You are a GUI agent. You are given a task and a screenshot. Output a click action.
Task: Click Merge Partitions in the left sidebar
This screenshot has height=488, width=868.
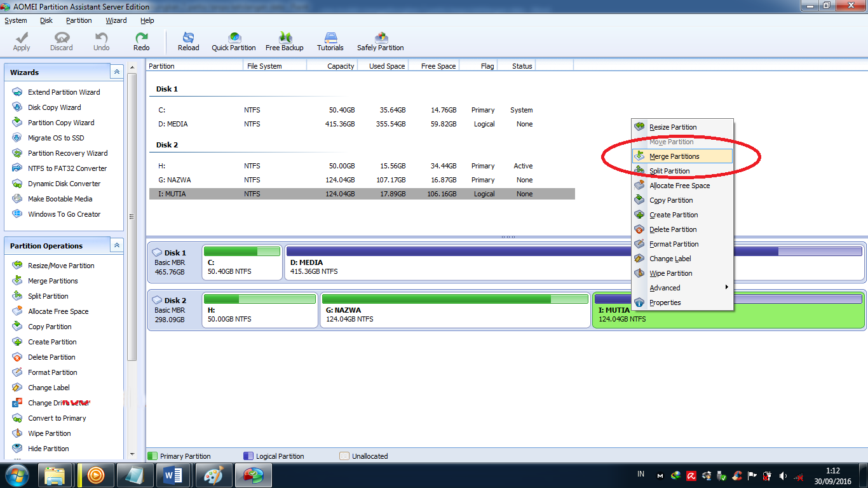tap(53, 281)
